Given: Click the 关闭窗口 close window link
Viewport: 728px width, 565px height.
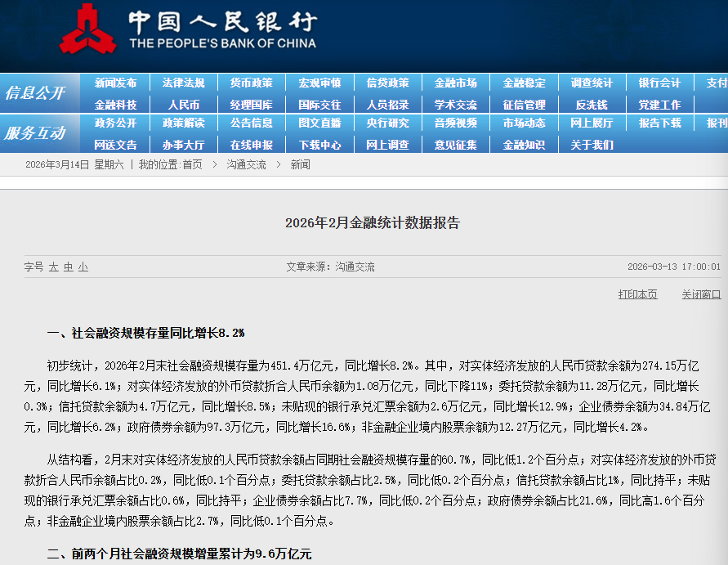Looking at the screenshot, I should coord(701,294).
